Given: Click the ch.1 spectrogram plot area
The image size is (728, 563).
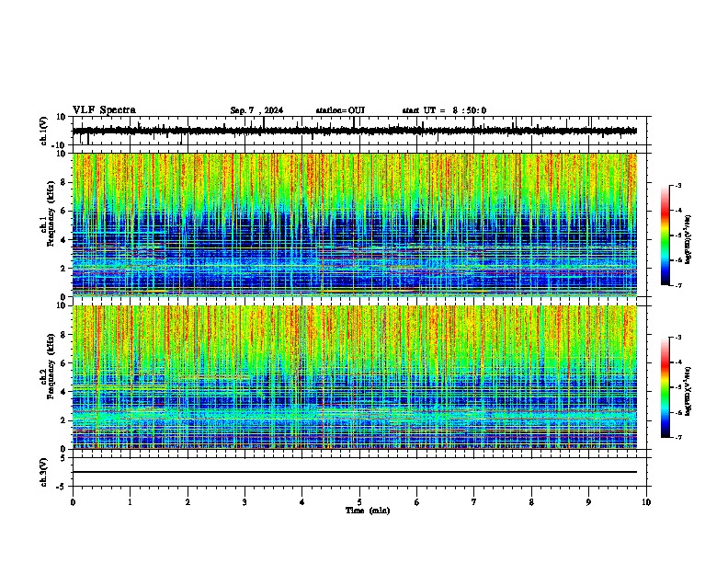Looking at the screenshot, I should (355, 224).
